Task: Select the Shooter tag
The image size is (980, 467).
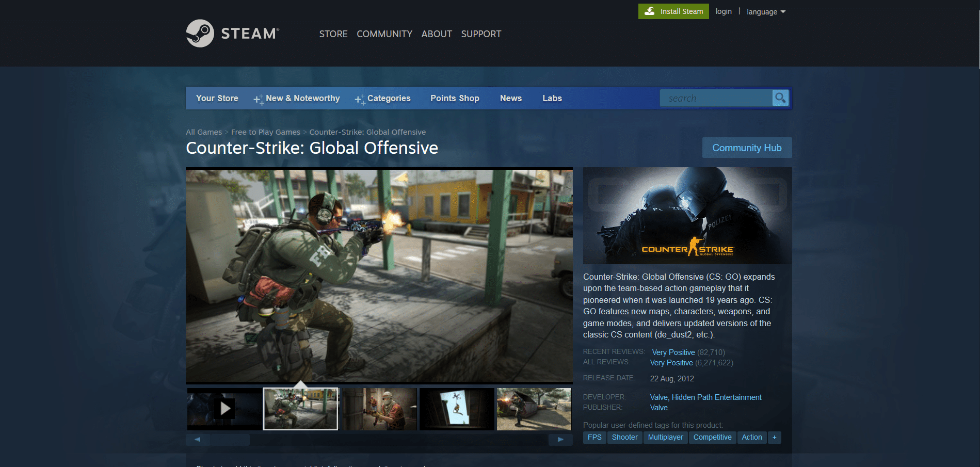Action: [x=624, y=437]
